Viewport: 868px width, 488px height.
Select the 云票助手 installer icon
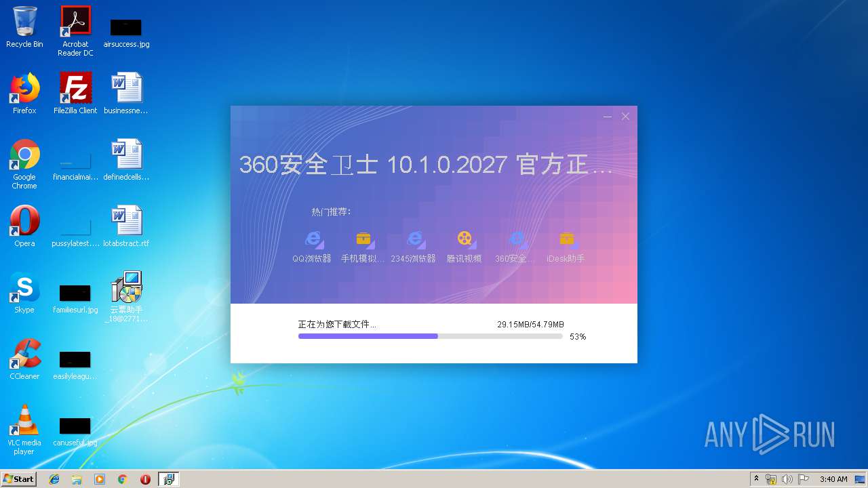(126, 297)
